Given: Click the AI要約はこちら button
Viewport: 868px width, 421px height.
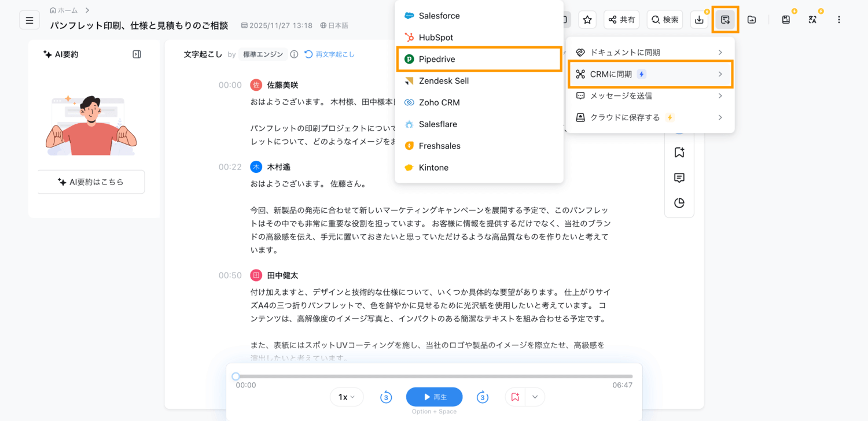Looking at the screenshot, I should coord(91,182).
